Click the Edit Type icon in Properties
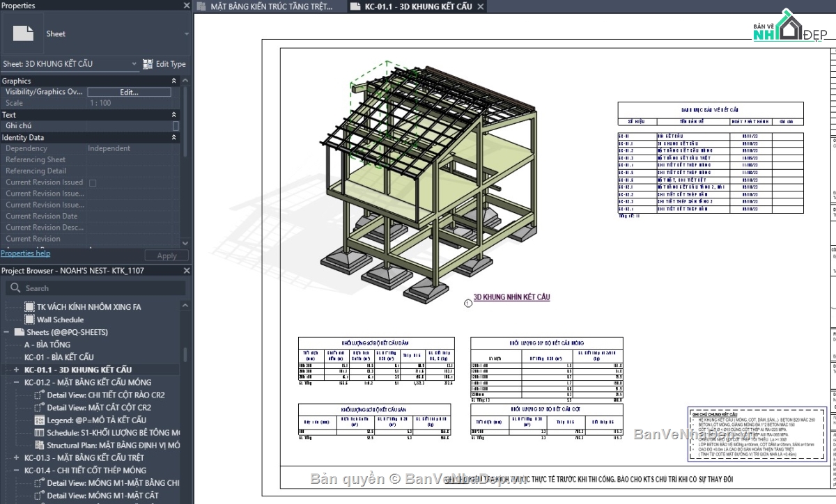This screenshot has width=836, height=504. coord(147,63)
